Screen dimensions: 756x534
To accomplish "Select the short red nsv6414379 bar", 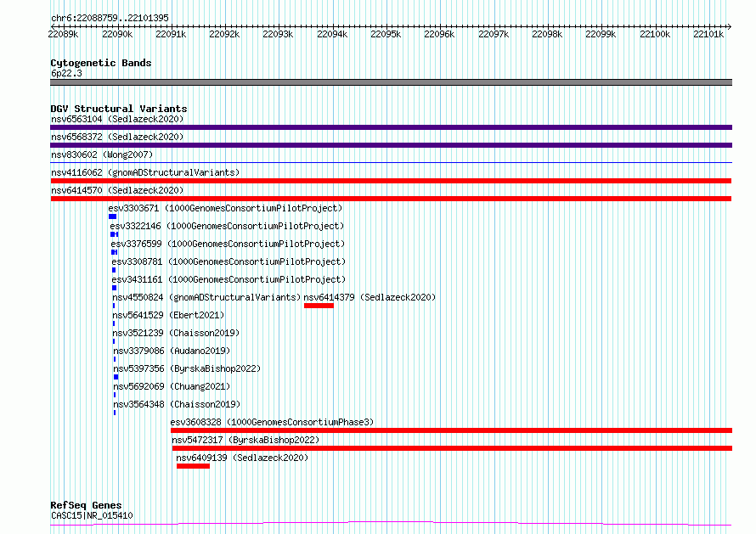I will pyautogui.click(x=319, y=306).
